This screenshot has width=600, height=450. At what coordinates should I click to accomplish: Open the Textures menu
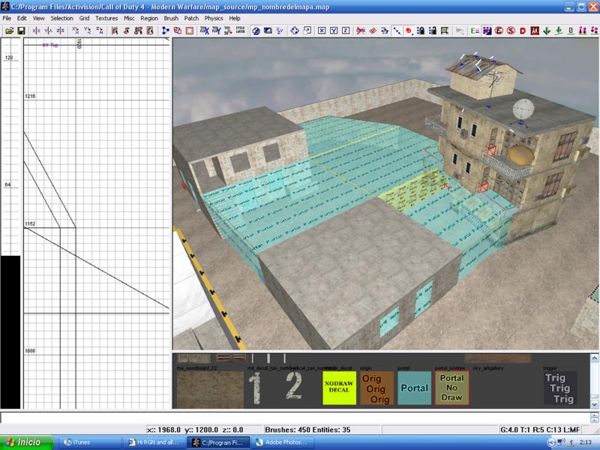(107, 18)
